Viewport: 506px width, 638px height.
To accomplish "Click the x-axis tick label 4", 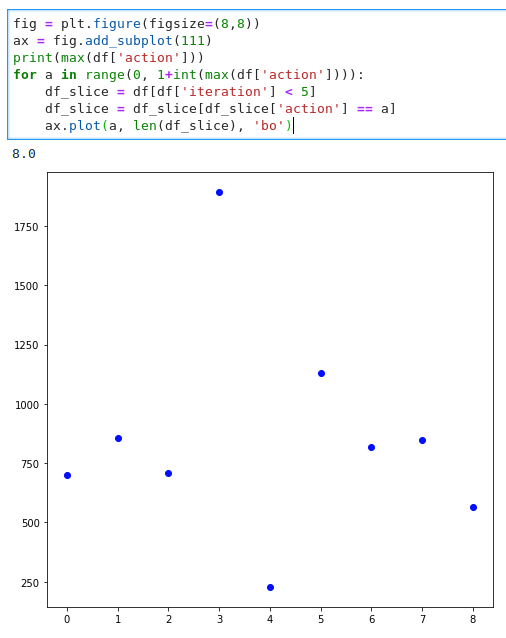I will (x=270, y=619).
